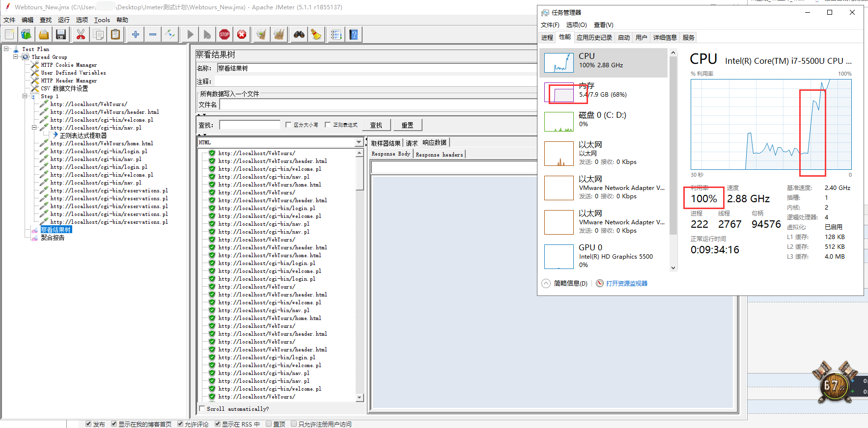Open 选项(O) menu in Task Manager
The image size is (868, 428).
[x=576, y=25]
